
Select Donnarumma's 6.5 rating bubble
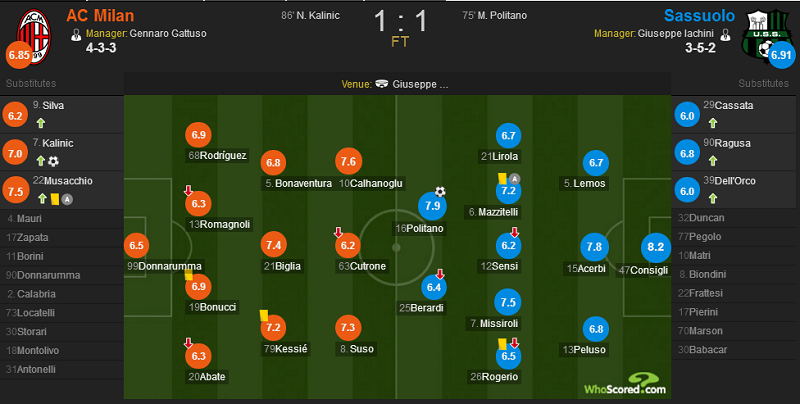pyautogui.click(x=136, y=245)
